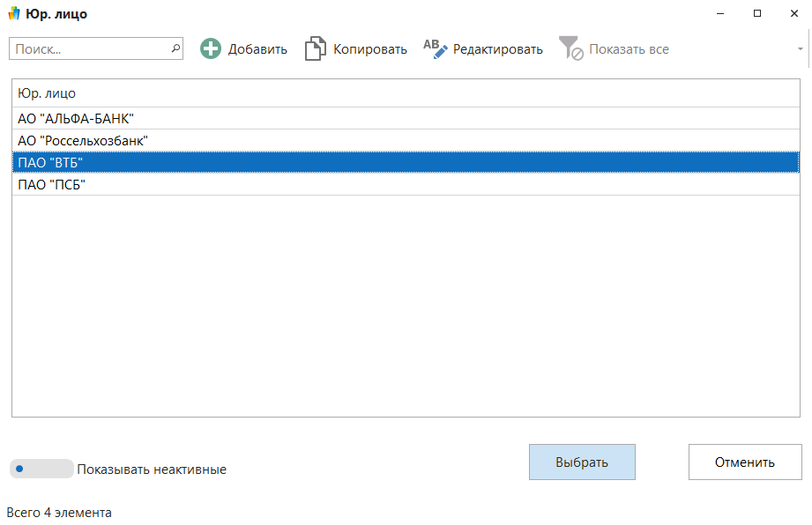Image resolution: width=812 pixels, height=525 pixels.
Task: Click the 'Редактировать' toolbar label
Action: (x=497, y=49)
